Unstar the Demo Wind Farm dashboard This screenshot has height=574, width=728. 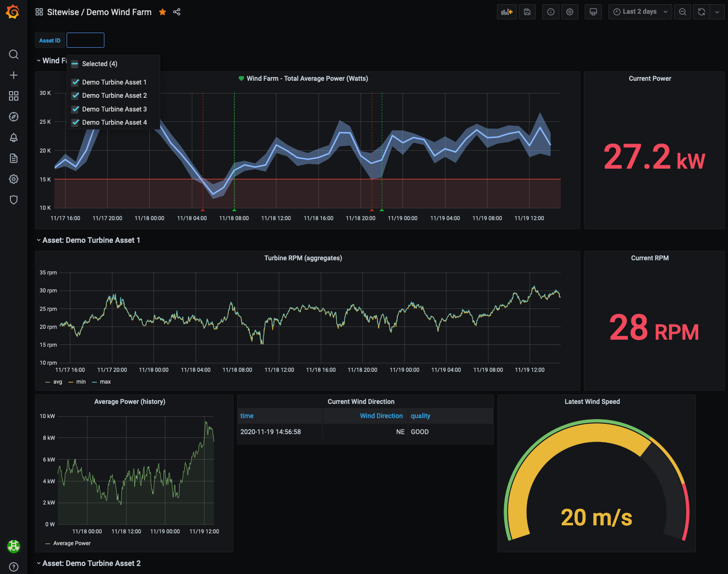click(163, 11)
